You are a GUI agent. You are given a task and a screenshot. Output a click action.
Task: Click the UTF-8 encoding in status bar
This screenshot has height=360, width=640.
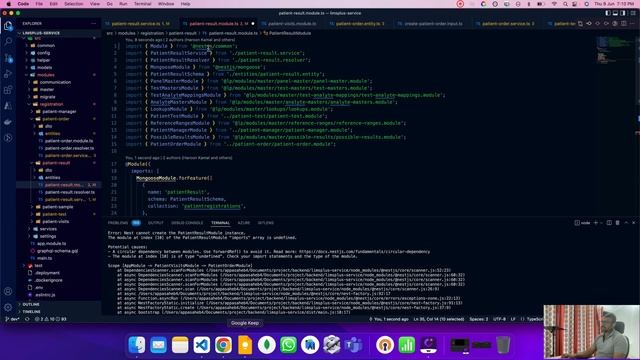(x=500, y=319)
